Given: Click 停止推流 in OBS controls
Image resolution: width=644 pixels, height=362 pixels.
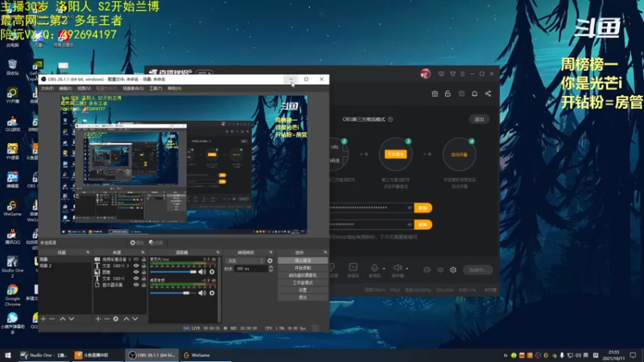Looking at the screenshot, I should (x=303, y=260).
